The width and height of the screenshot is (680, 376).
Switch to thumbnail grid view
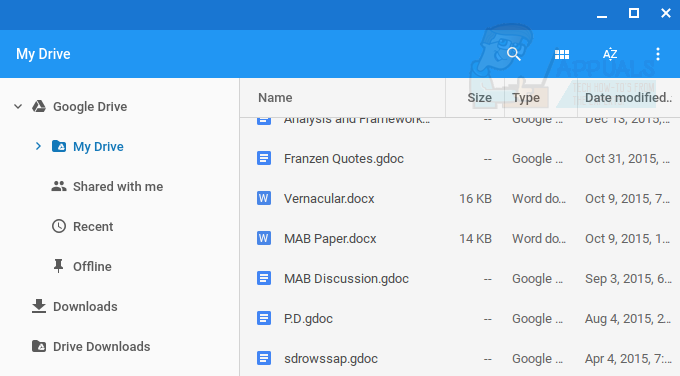562,54
